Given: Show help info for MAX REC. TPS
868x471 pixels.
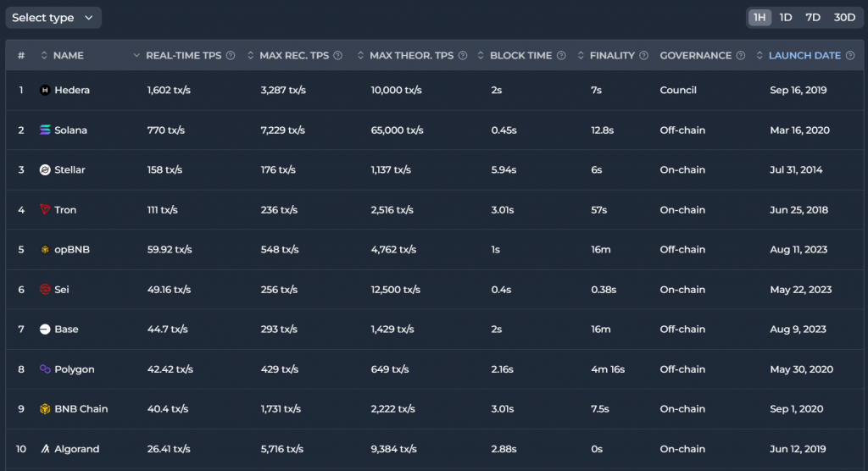Looking at the screenshot, I should coord(337,55).
